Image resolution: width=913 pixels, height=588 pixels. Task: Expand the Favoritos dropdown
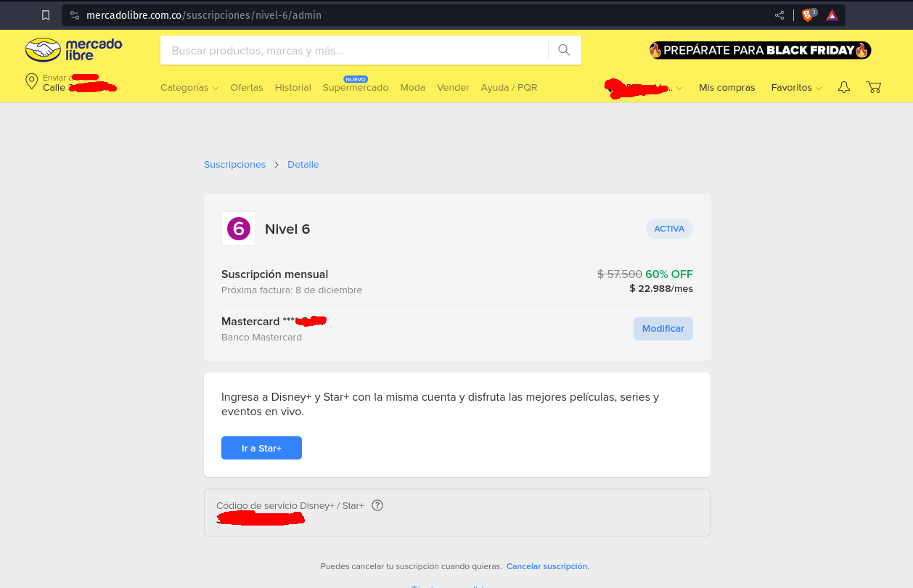pyautogui.click(x=796, y=87)
